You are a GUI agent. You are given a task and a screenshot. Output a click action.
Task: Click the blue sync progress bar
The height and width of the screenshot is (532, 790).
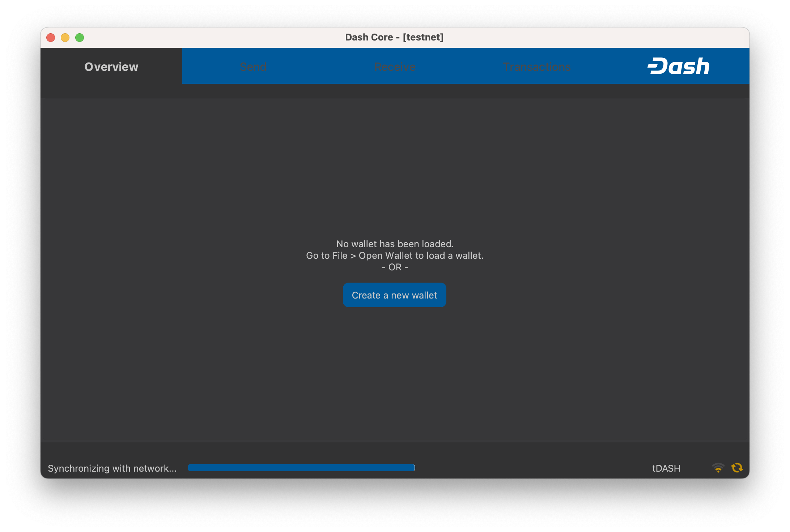click(x=301, y=468)
